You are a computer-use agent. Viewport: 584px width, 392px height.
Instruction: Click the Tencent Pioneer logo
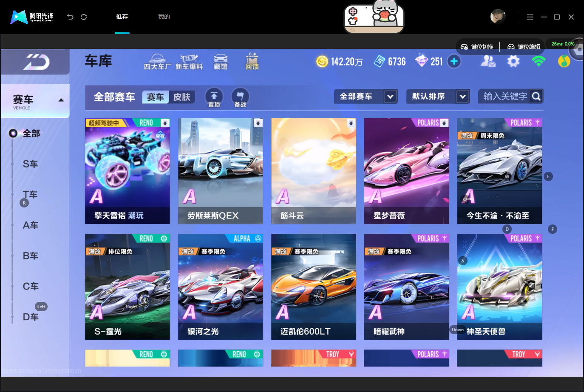pyautogui.click(x=32, y=17)
